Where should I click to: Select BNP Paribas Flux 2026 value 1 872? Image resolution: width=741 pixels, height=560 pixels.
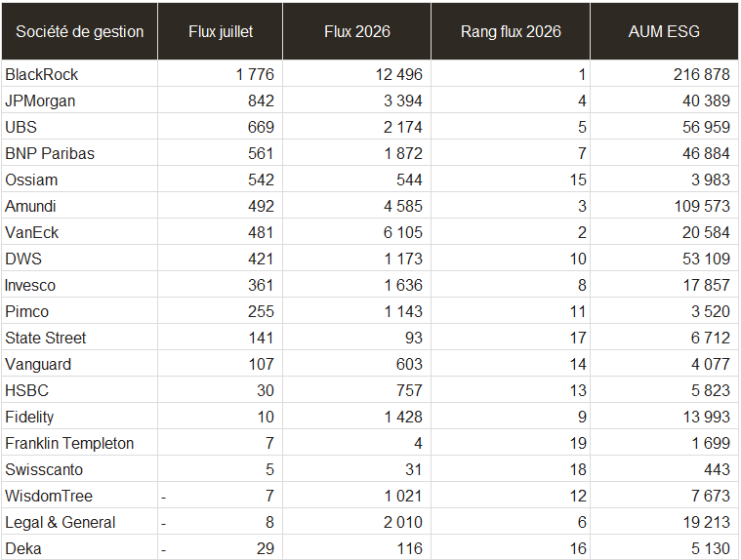(x=403, y=153)
